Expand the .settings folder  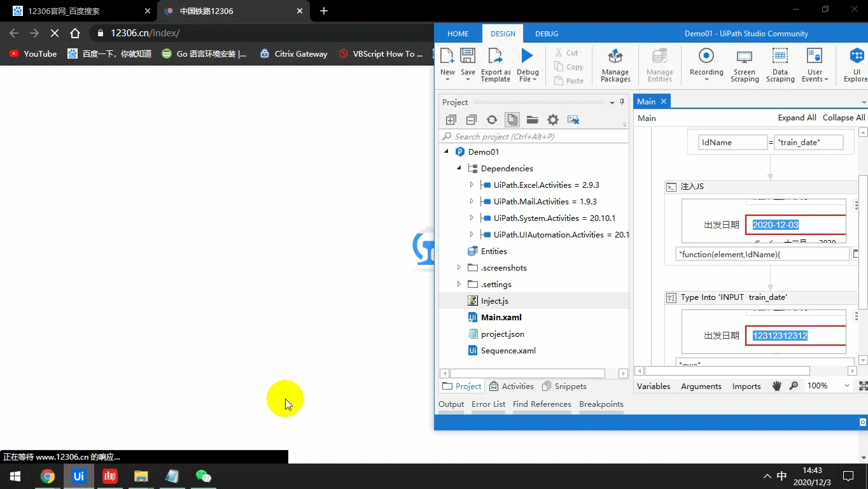459,284
